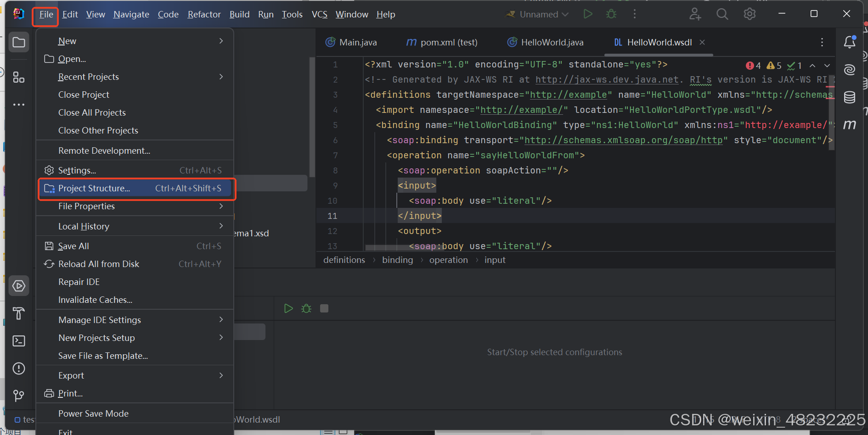This screenshot has height=435, width=868.
Task: Open the Git version control tool window
Action: click(19, 396)
